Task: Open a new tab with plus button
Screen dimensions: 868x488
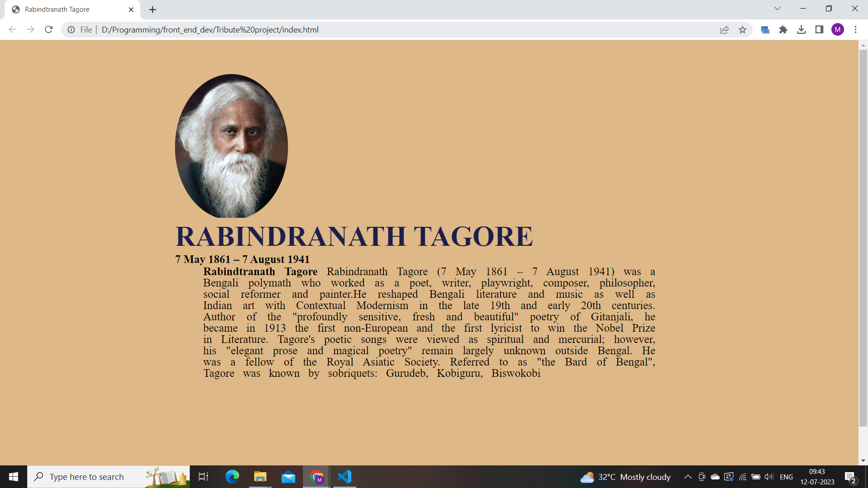Action: click(x=152, y=9)
